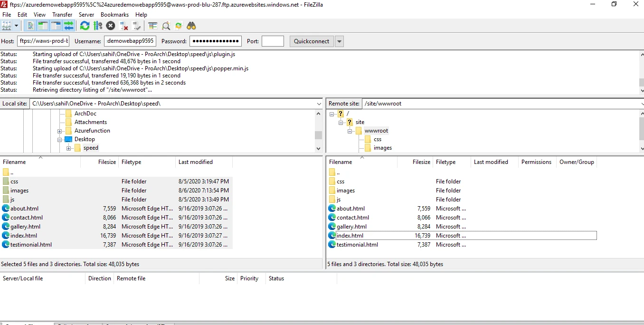Viewport: 644px width, 325px height.
Task: Open filename filters with the magnifier icon
Action: click(166, 26)
